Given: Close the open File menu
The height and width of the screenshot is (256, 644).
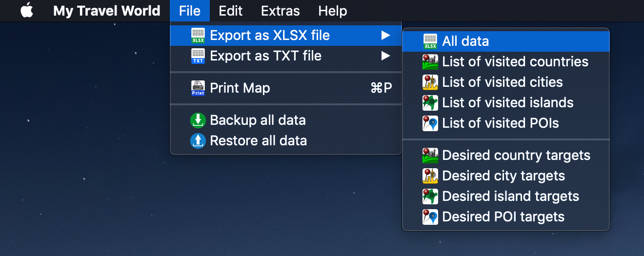Looking at the screenshot, I should tap(190, 11).
